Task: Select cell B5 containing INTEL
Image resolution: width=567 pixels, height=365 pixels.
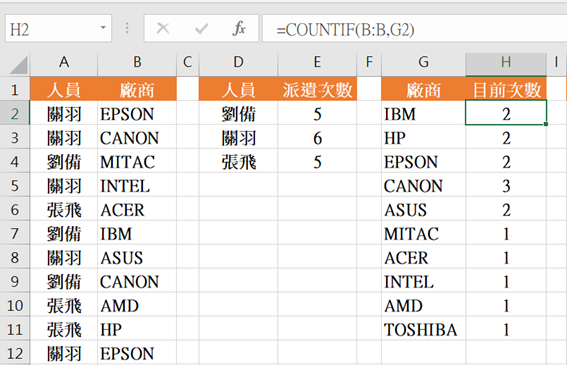Action: pos(137,186)
